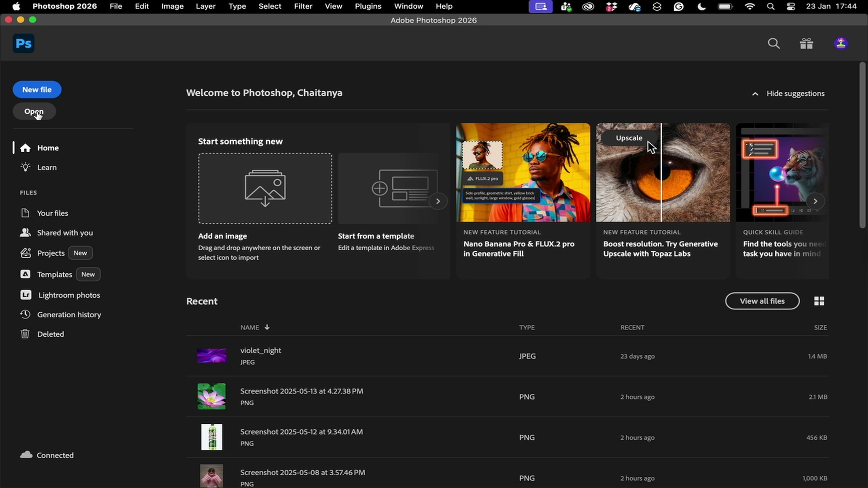Collapse suggestions with Hide suggestions chevron
Viewport: 868px width, 488px height.
(x=755, y=94)
